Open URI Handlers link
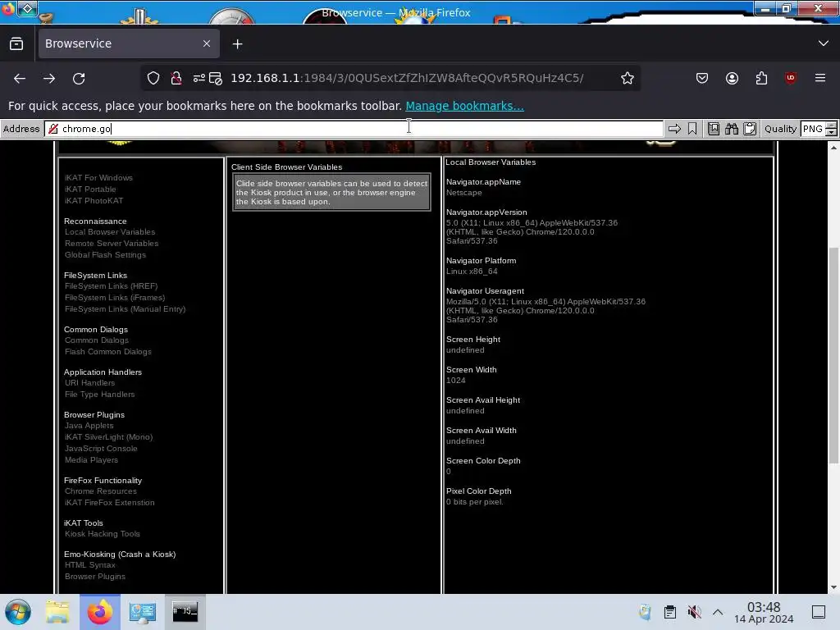This screenshot has height=630, width=840. tap(90, 383)
